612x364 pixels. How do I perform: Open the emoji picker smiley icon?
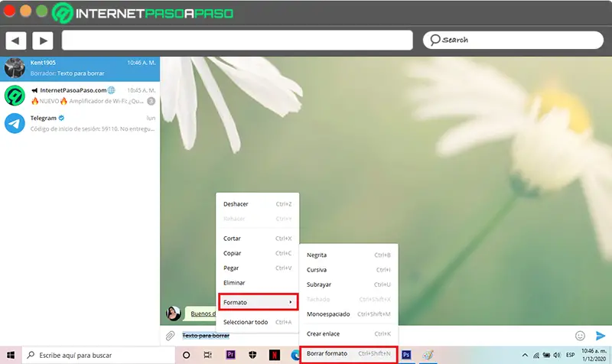tap(580, 336)
